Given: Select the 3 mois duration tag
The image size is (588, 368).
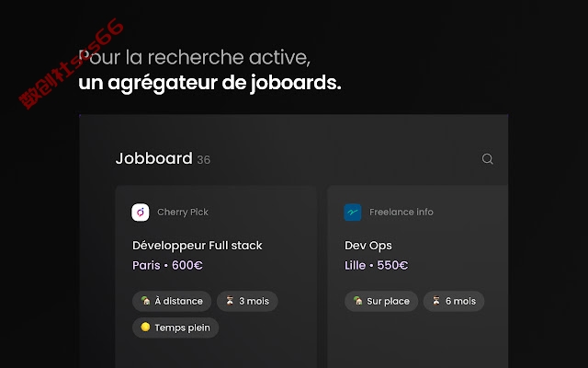Looking at the screenshot, I should point(247,301).
